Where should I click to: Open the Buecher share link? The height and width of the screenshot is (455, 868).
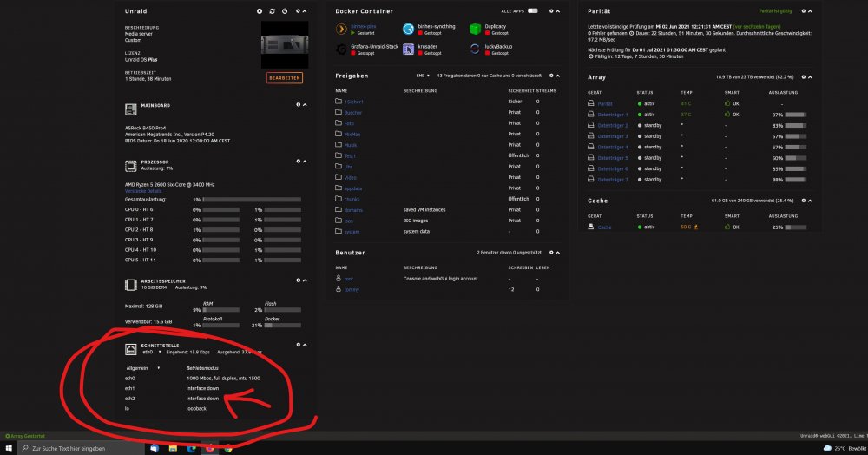[x=352, y=113]
